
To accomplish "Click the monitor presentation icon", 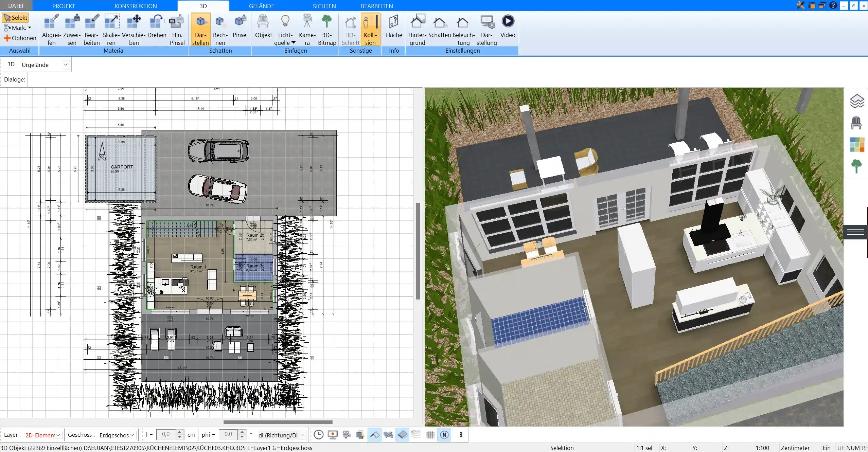I will tap(333, 435).
